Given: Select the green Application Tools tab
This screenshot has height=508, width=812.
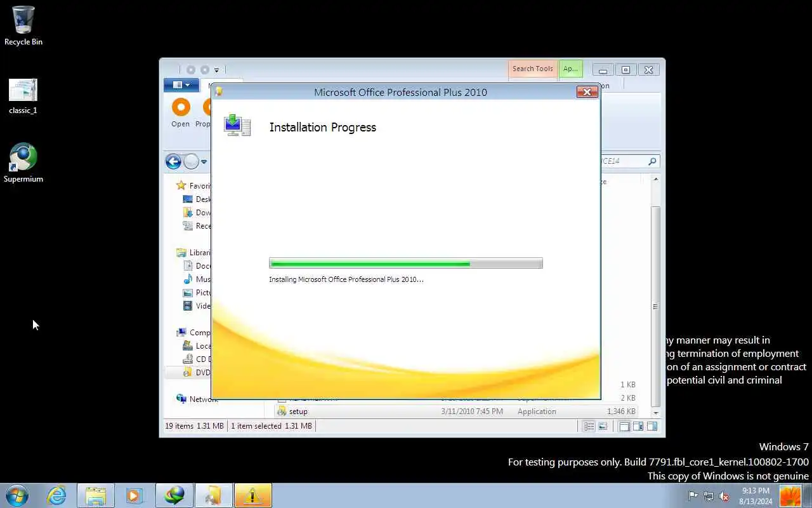Looking at the screenshot, I should coord(570,69).
